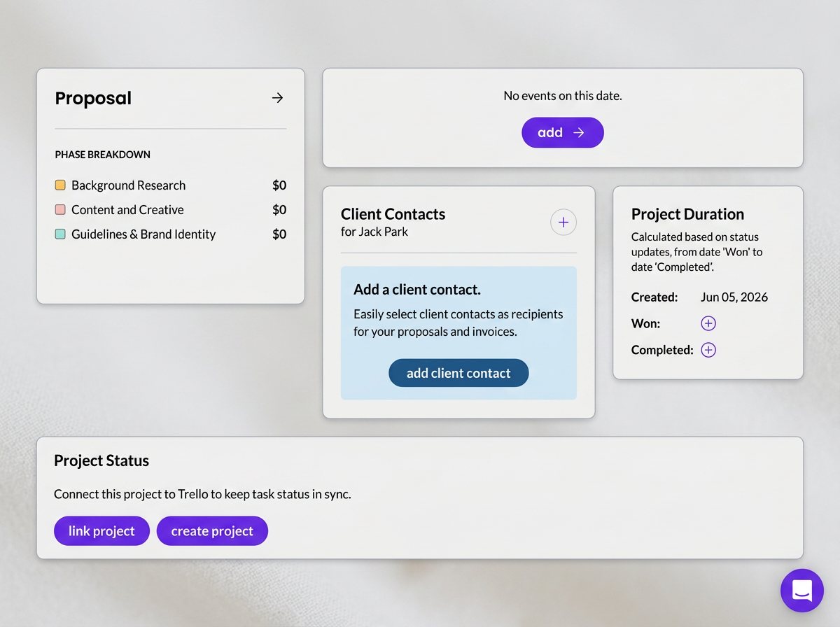The width and height of the screenshot is (840, 627).
Task: Click the Project Status heading
Action: coord(101,460)
